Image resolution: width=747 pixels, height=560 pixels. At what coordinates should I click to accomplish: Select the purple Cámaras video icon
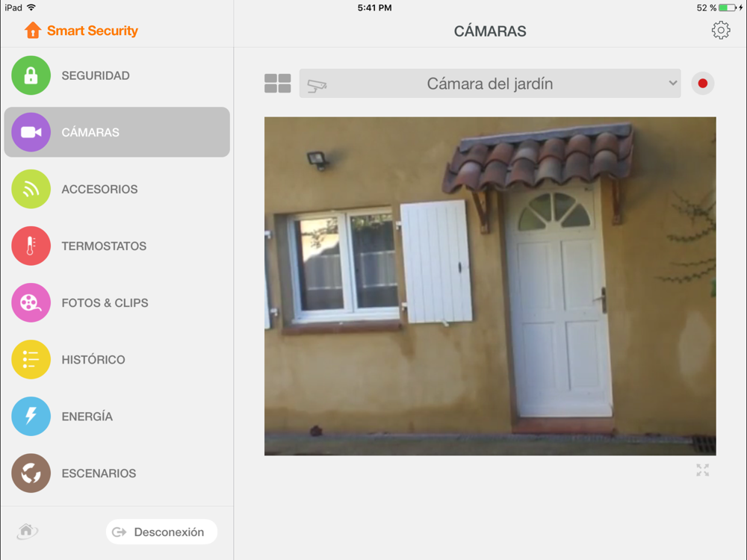tap(31, 132)
